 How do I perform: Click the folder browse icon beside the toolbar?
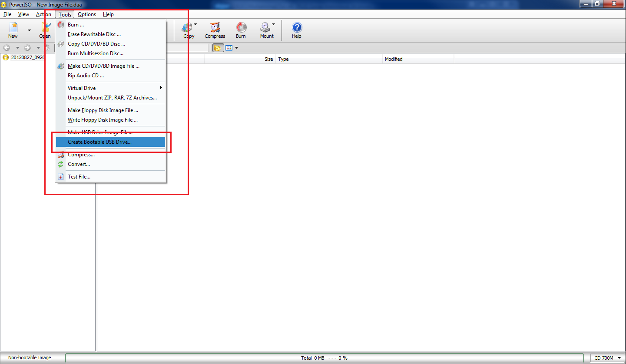pos(217,48)
